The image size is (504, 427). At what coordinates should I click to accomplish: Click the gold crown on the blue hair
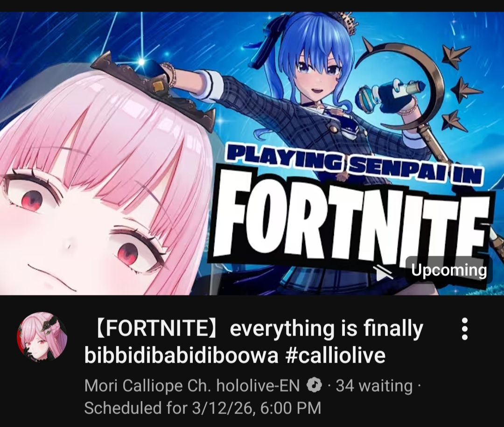(x=348, y=22)
